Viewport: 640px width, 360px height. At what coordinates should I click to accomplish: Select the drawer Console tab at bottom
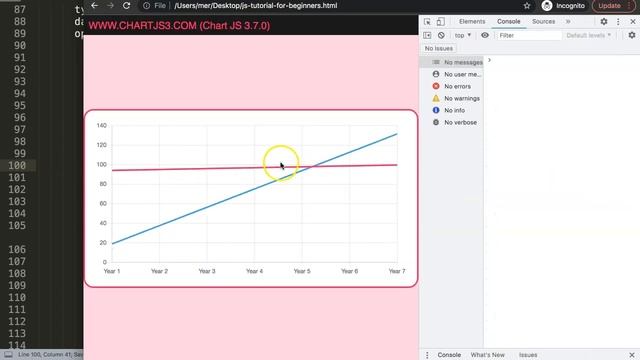point(449,355)
